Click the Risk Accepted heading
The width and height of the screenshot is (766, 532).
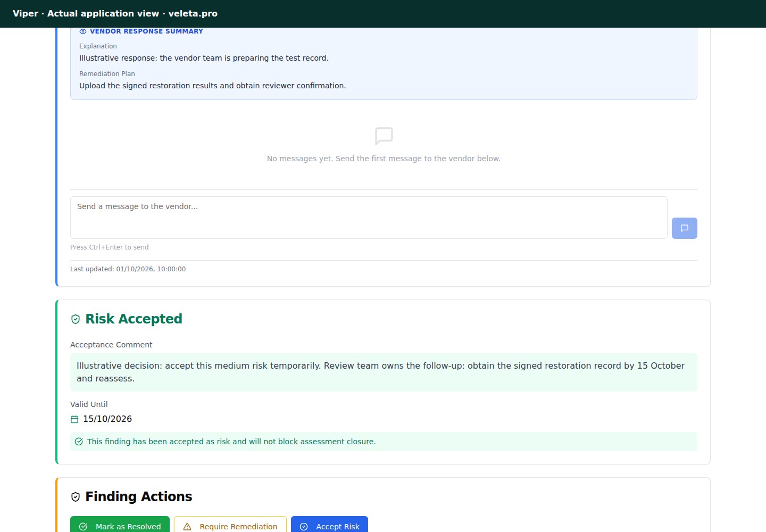pyautogui.click(x=134, y=319)
